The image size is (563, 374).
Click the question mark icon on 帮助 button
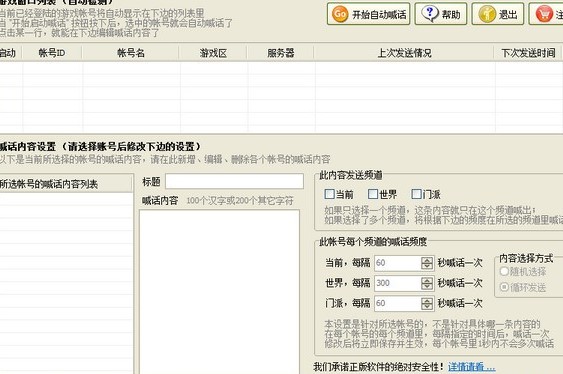pos(429,14)
